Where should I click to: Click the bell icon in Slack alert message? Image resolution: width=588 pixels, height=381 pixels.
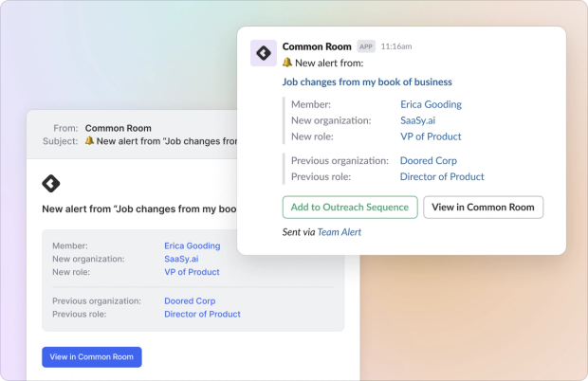[287, 63]
